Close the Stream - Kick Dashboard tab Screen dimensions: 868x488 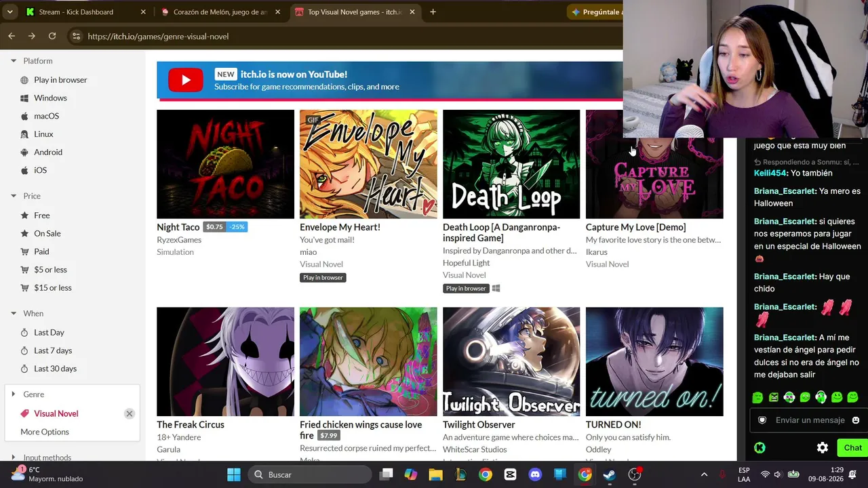143,12
